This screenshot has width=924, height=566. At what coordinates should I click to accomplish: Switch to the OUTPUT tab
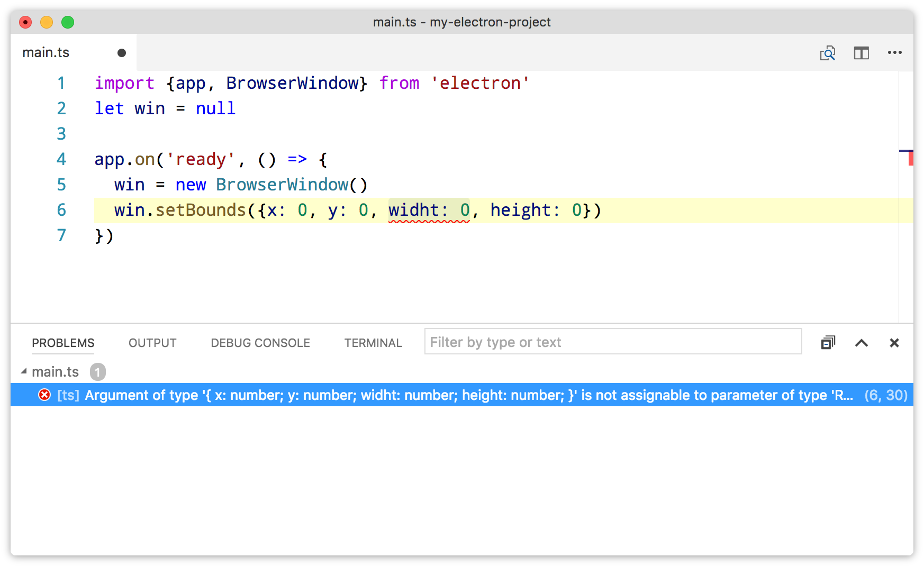[152, 343]
